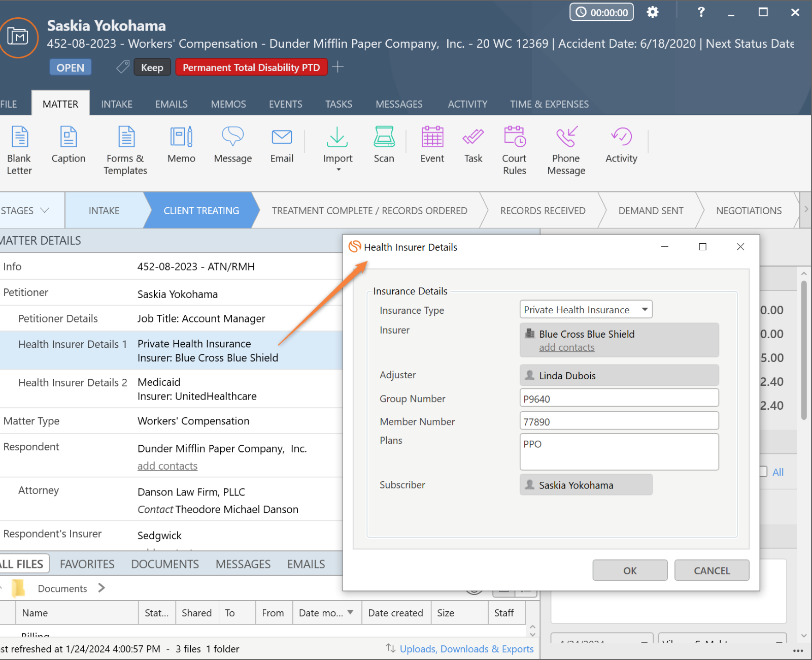Click Permanent Total Disability PTD tag
Screen dimensions: 812x660
coord(251,67)
